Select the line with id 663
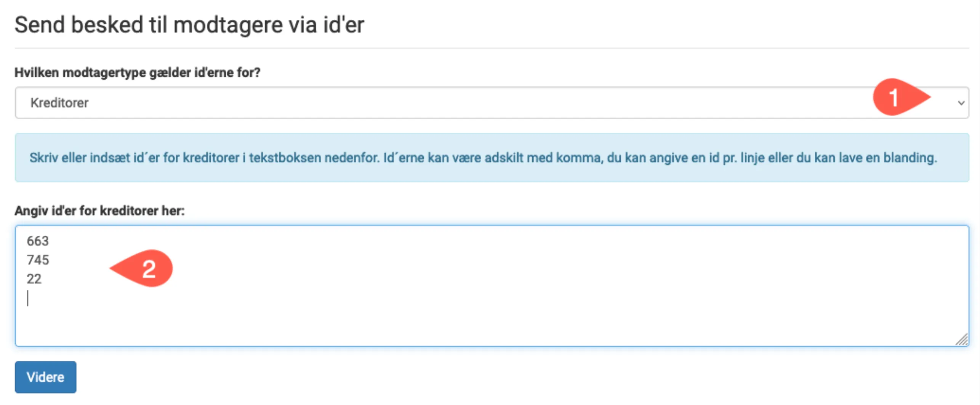Viewport: 980px width, 405px height. (x=38, y=241)
